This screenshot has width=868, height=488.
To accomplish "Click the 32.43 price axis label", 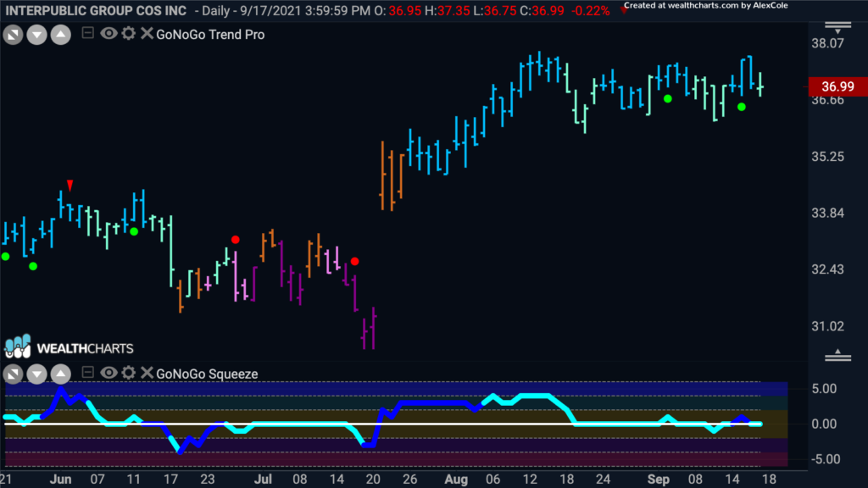I will (827, 269).
